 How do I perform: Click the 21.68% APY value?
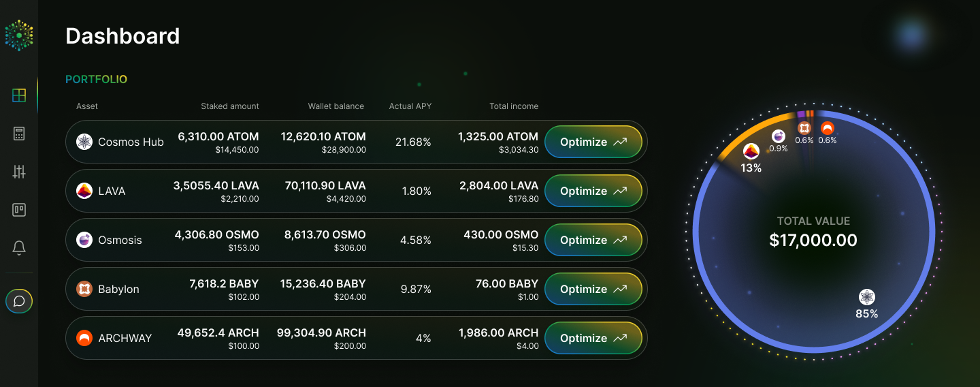(x=413, y=142)
